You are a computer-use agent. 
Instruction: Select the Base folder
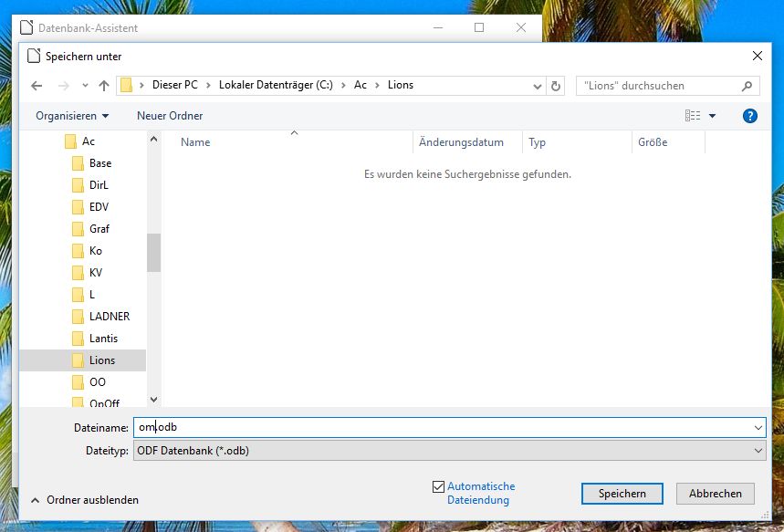pyautogui.click(x=92, y=163)
